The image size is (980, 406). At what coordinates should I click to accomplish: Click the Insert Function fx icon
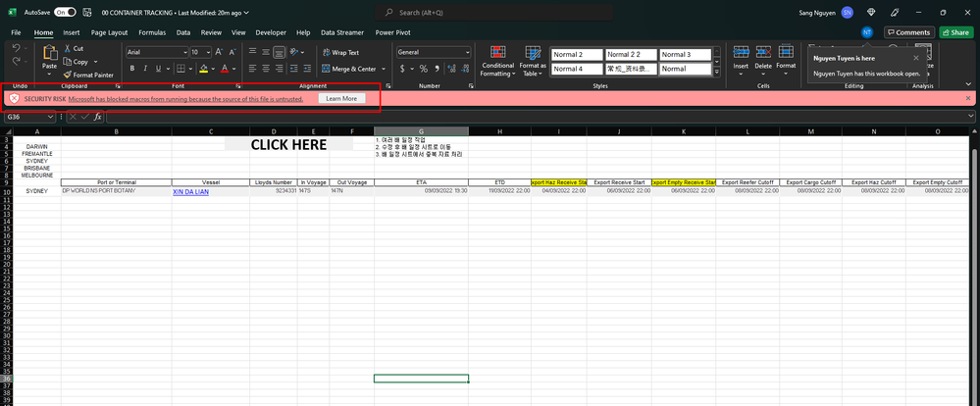[97, 117]
